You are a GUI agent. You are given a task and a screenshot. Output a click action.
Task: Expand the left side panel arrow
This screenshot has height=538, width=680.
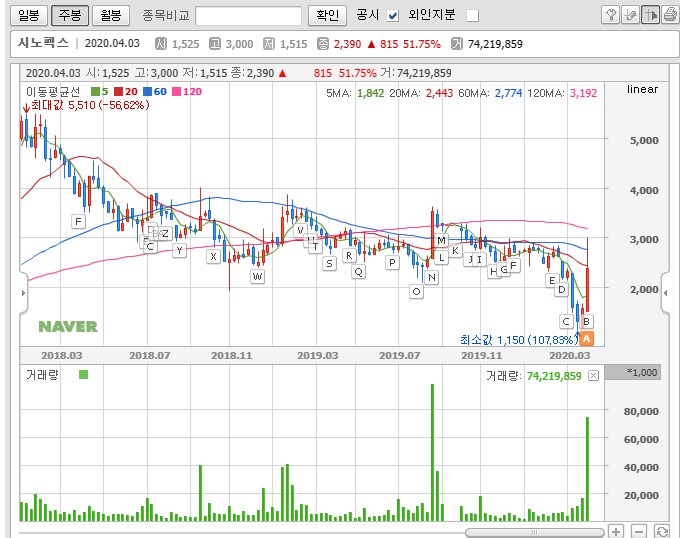[23, 293]
